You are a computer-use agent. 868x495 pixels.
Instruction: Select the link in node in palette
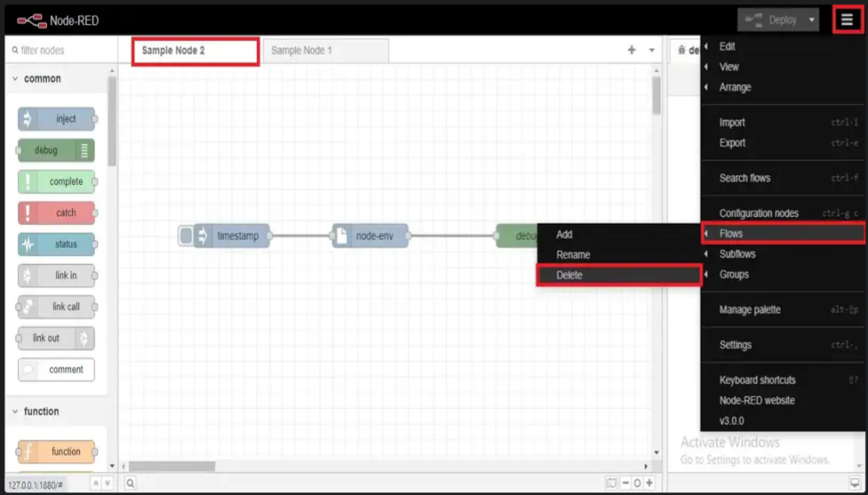[x=57, y=275]
